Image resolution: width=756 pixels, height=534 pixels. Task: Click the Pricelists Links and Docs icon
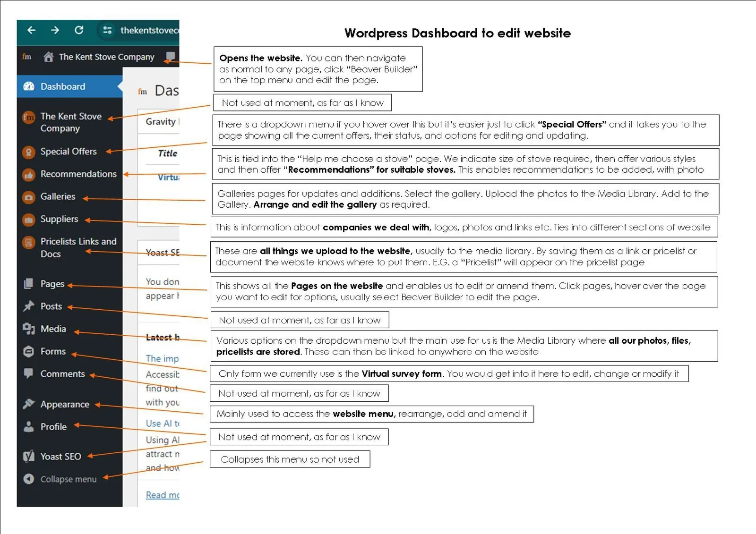point(29,242)
